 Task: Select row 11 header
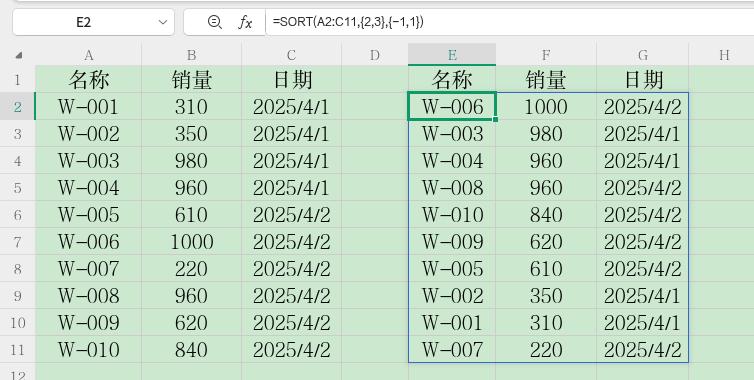pos(17,349)
